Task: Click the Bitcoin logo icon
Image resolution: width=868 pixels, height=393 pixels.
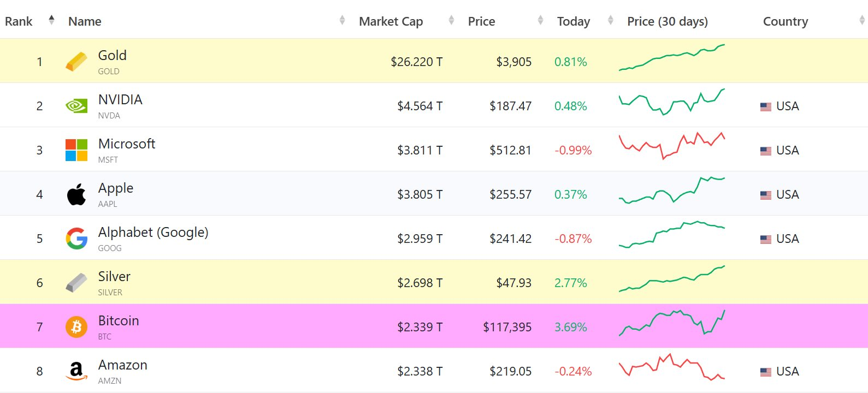Action: [76, 327]
